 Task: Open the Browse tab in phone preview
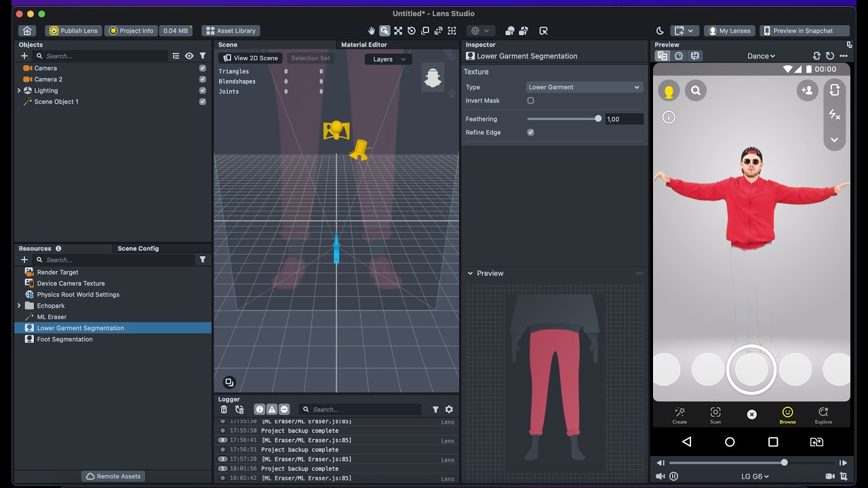(787, 415)
